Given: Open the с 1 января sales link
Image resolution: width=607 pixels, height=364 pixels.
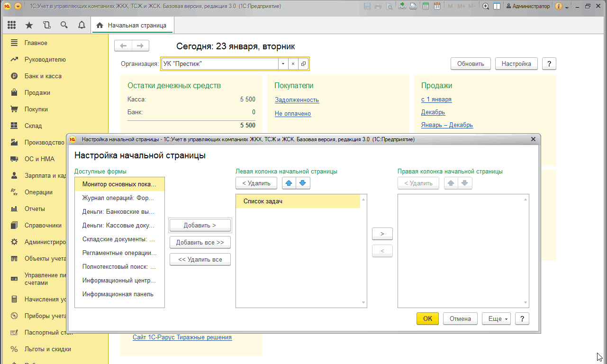Looking at the screenshot, I should pyautogui.click(x=436, y=99).
